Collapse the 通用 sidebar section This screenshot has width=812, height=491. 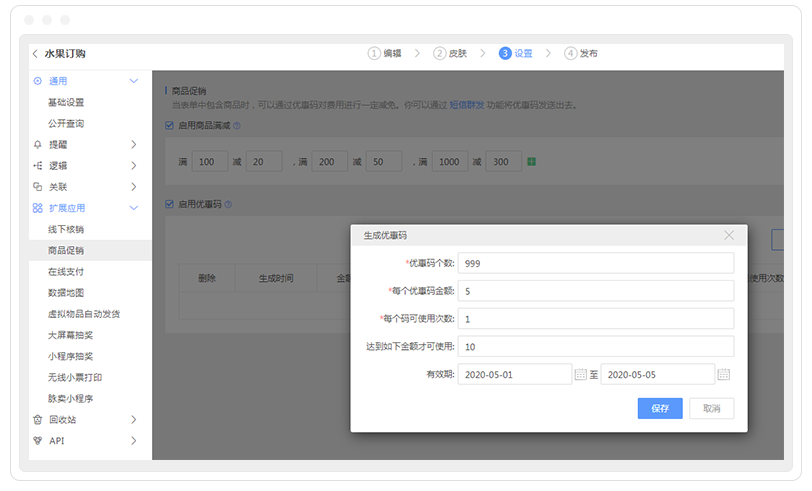coord(134,81)
